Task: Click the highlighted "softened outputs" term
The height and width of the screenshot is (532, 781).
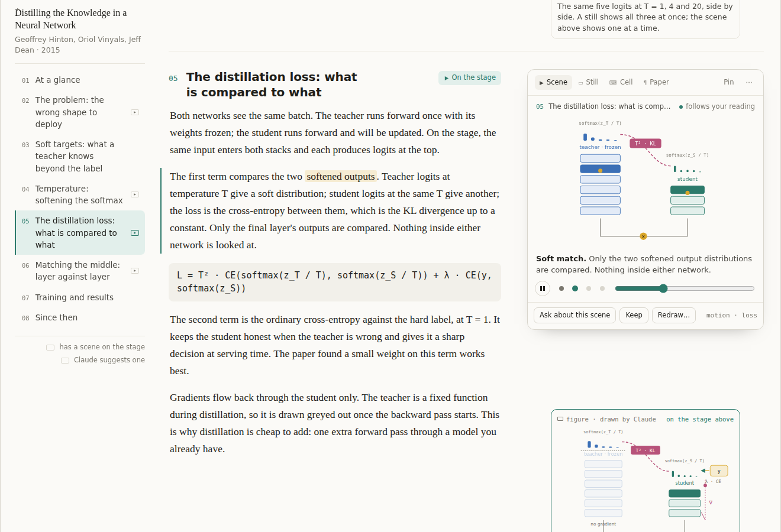Action: (x=341, y=176)
